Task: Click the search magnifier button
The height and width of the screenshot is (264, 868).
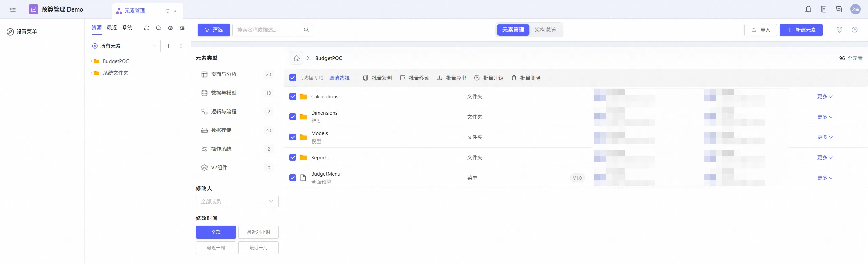Action: click(306, 30)
